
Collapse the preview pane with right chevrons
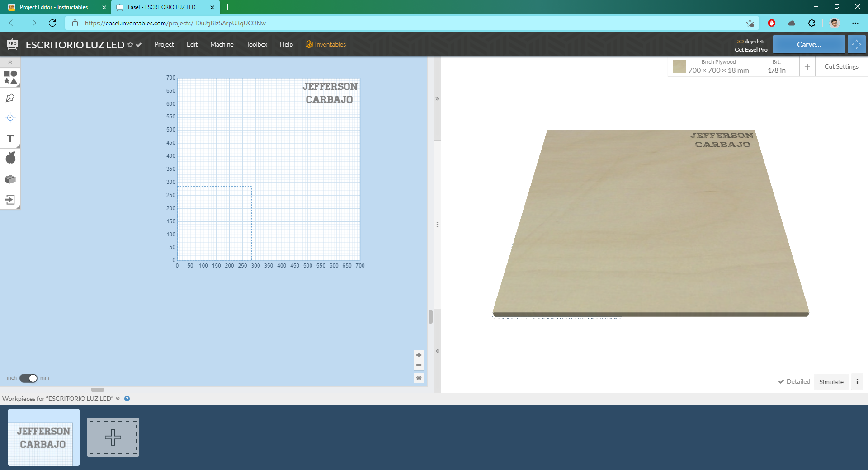point(437,99)
